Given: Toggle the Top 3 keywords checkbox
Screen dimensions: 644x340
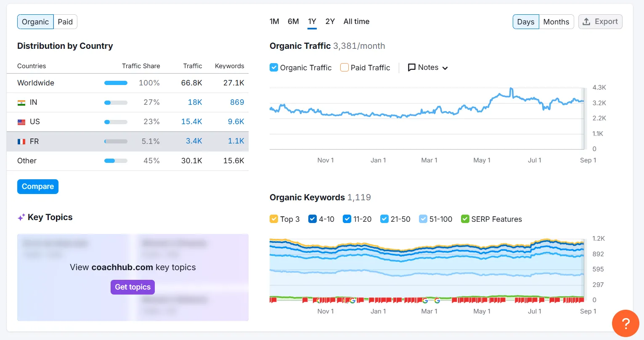Looking at the screenshot, I should click(x=274, y=219).
